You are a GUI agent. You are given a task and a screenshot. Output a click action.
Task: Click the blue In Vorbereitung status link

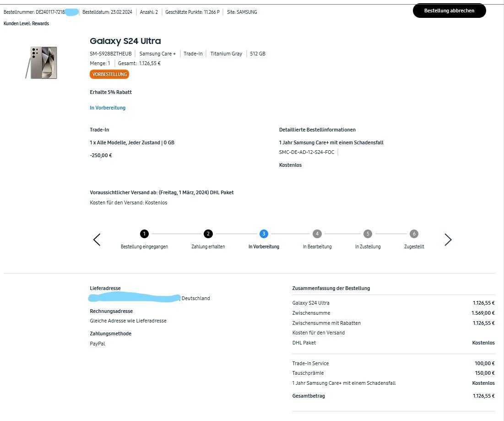(108, 108)
